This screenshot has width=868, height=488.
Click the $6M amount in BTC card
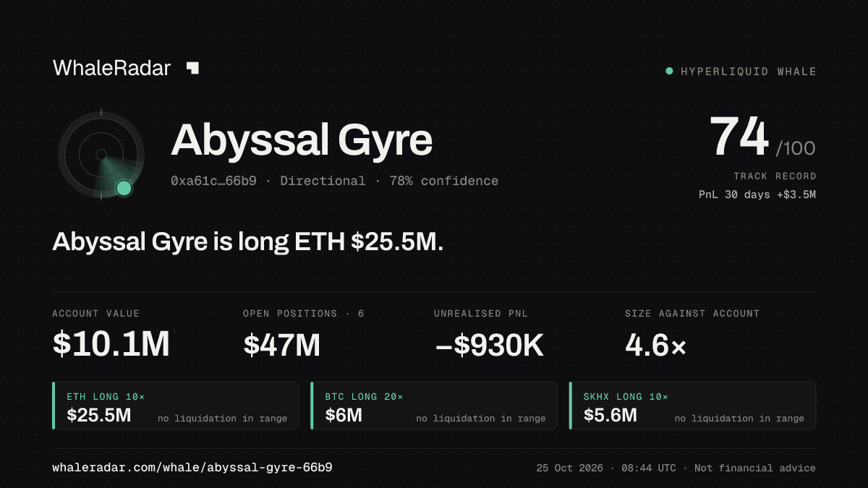344,415
